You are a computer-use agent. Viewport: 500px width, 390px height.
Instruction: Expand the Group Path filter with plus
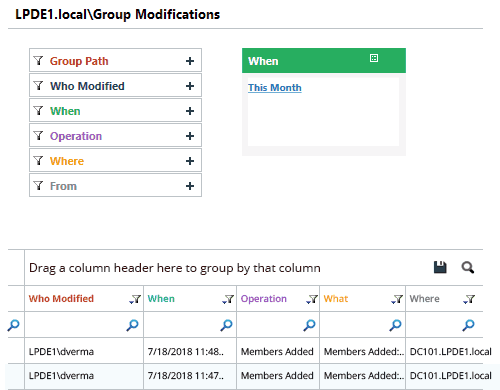tap(190, 61)
